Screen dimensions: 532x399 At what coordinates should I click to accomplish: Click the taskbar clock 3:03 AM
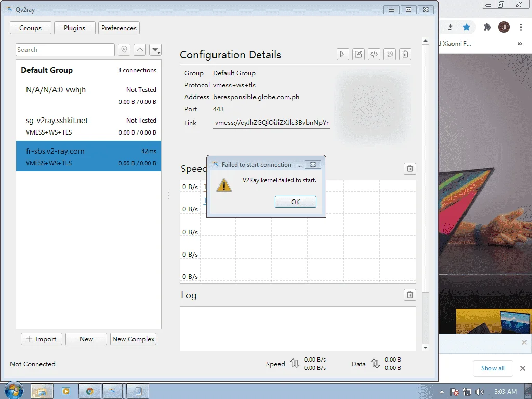point(506,392)
